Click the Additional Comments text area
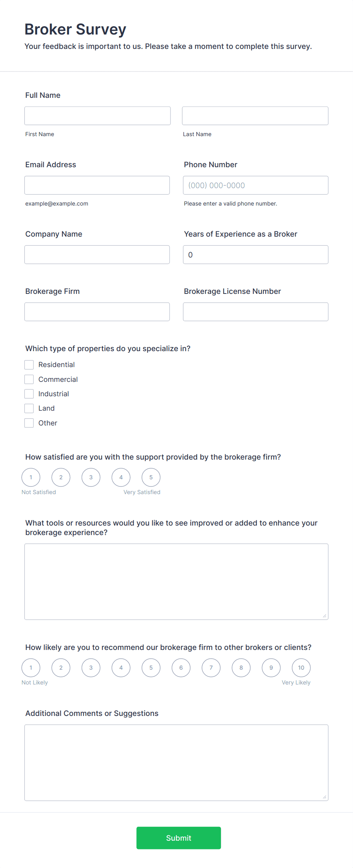The width and height of the screenshot is (353, 868). 176,762
